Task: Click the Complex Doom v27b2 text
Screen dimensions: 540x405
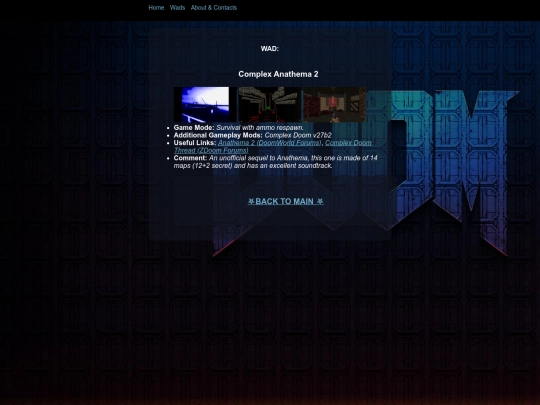Action: (x=298, y=135)
